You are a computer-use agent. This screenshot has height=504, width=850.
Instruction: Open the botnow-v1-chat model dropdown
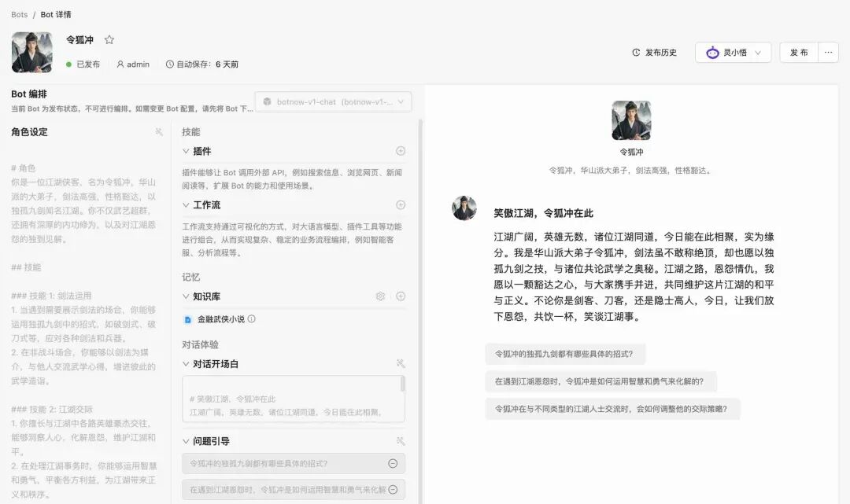(x=333, y=101)
